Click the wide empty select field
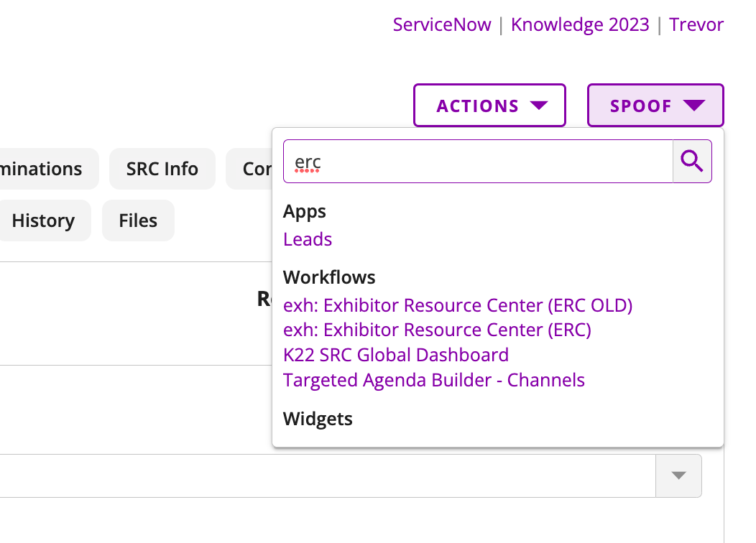756x543 pixels. [323, 475]
